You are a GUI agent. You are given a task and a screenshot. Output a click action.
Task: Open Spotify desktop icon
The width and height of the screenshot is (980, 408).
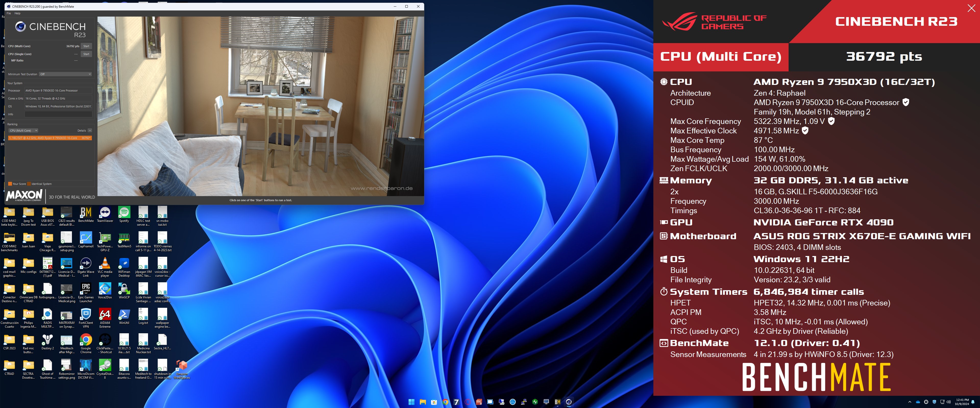pos(124,215)
